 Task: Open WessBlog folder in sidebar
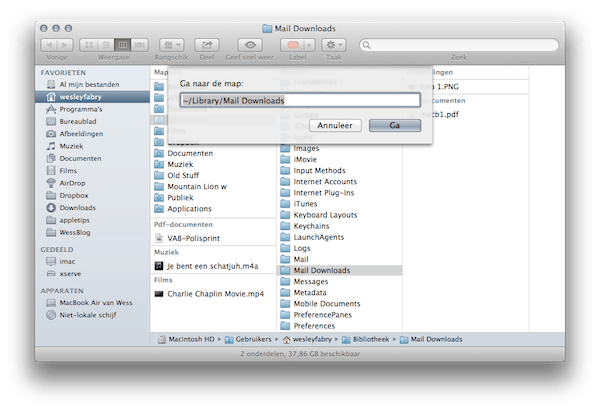[92, 232]
